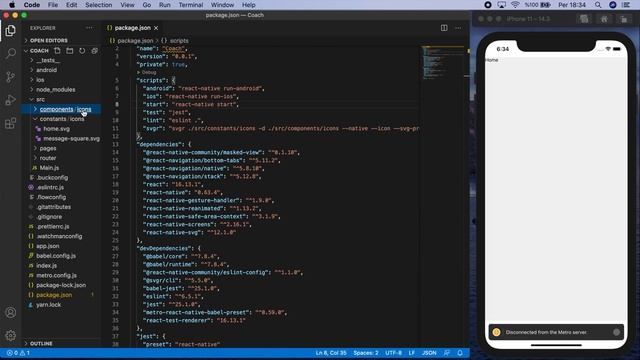Refresh the Explorer file tree
Viewport: 640px width, 360px height.
[82, 51]
